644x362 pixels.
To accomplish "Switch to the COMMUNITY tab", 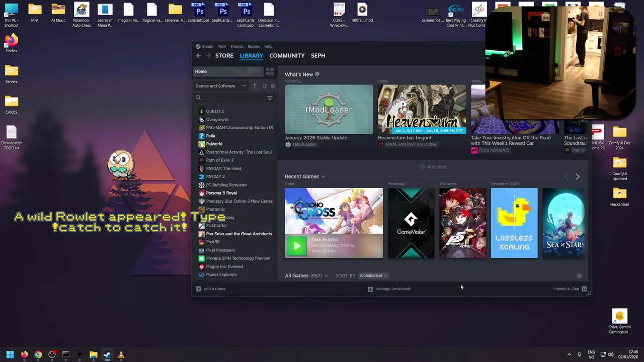I will pos(287,56).
